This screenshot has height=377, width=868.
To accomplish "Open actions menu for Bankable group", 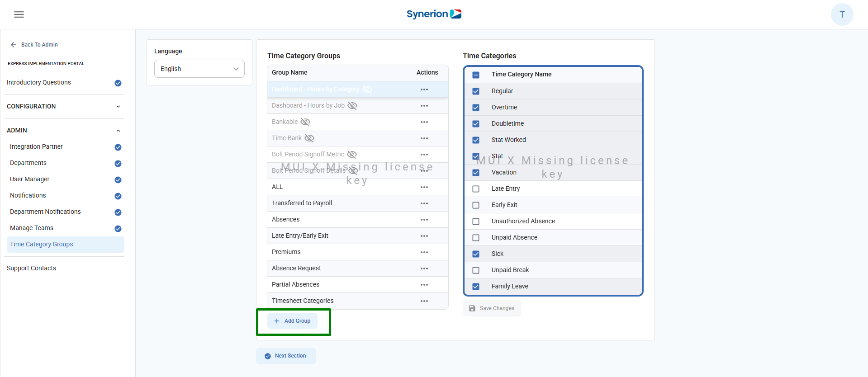I will [x=424, y=122].
